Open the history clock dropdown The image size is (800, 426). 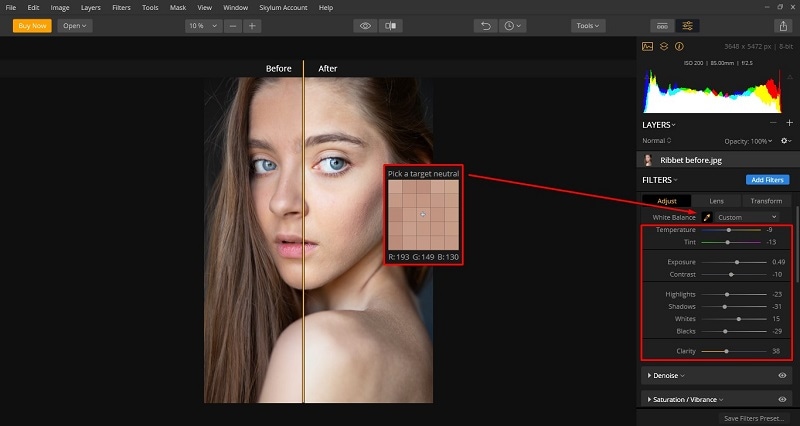click(513, 26)
